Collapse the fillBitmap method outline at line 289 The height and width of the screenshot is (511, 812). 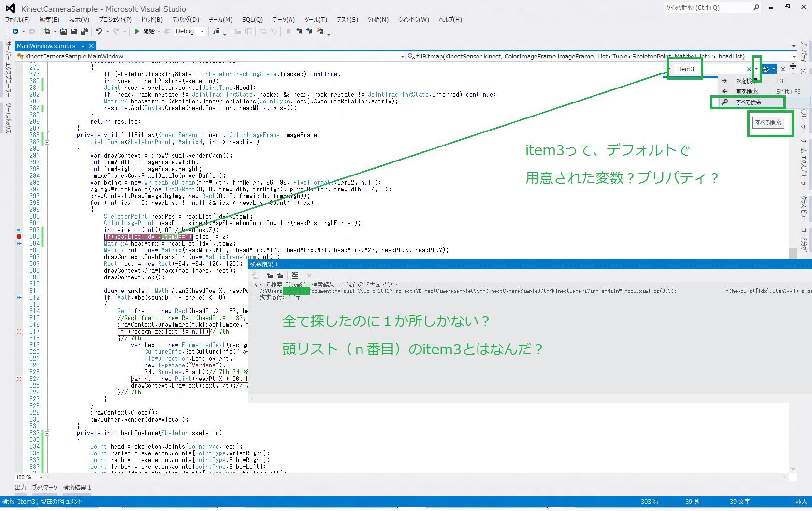tap(47, 142)
